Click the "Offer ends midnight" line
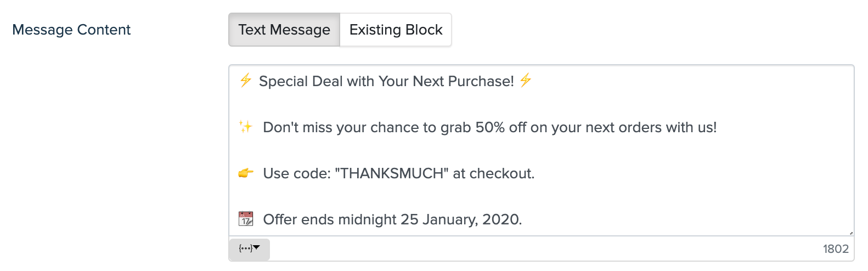The image size is (868, 271). click(392, 219)
